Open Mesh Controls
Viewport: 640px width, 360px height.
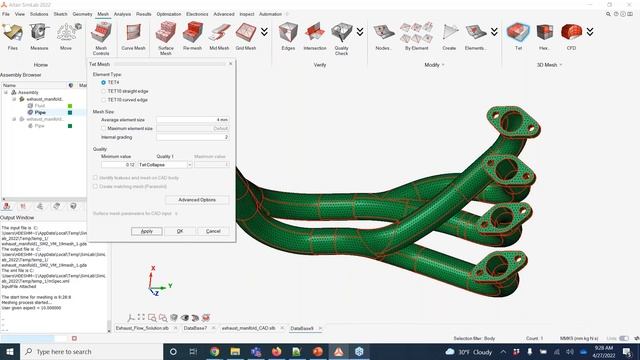point(101,39)
